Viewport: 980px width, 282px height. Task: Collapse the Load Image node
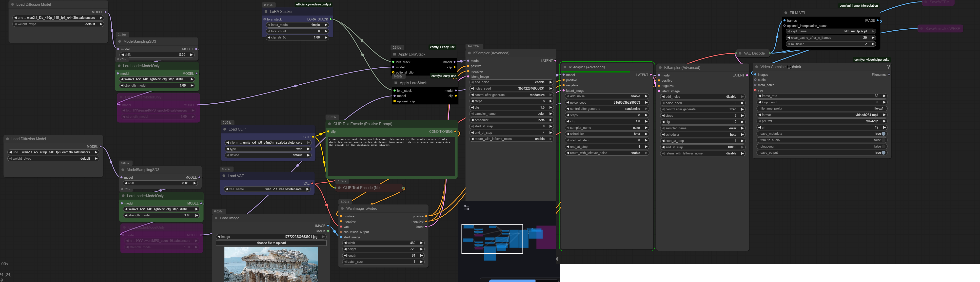(216, 218)
